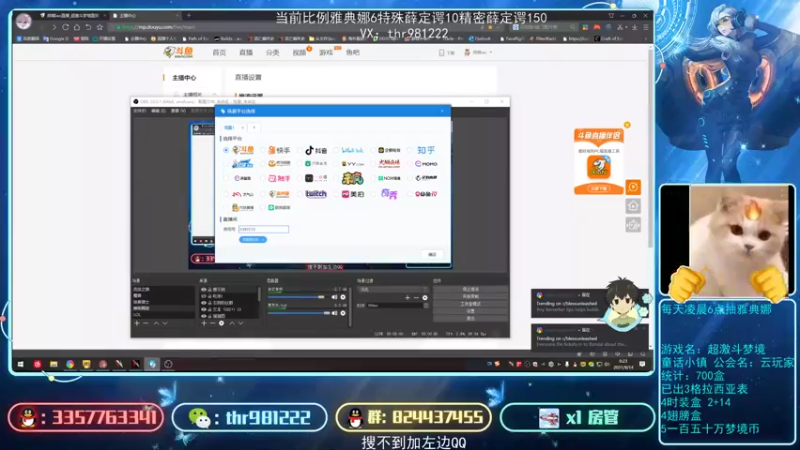
Task: Open Douyu site 鱼吧 nav item
Action: [x=353, y=53]
